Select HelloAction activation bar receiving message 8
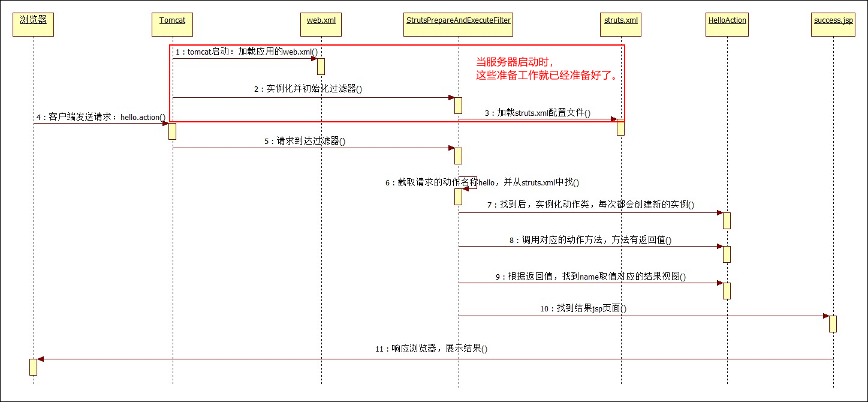 727,254
